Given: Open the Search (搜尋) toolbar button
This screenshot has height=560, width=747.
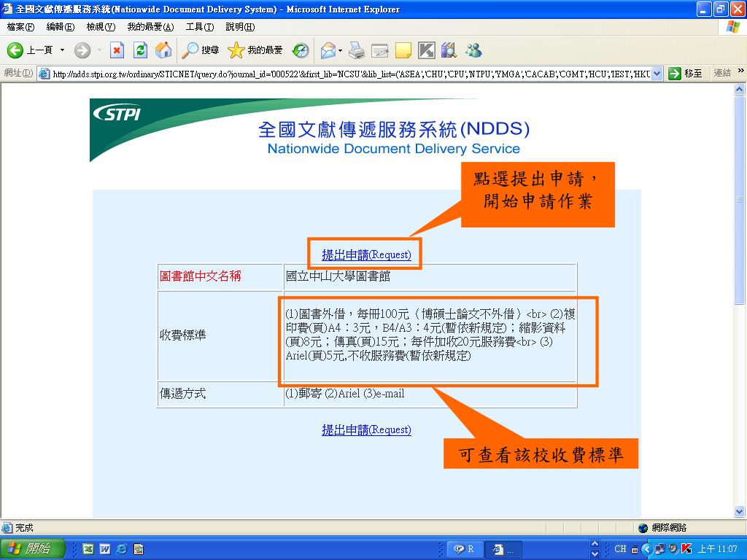Looking at the screenshot, I should [201, 50].
